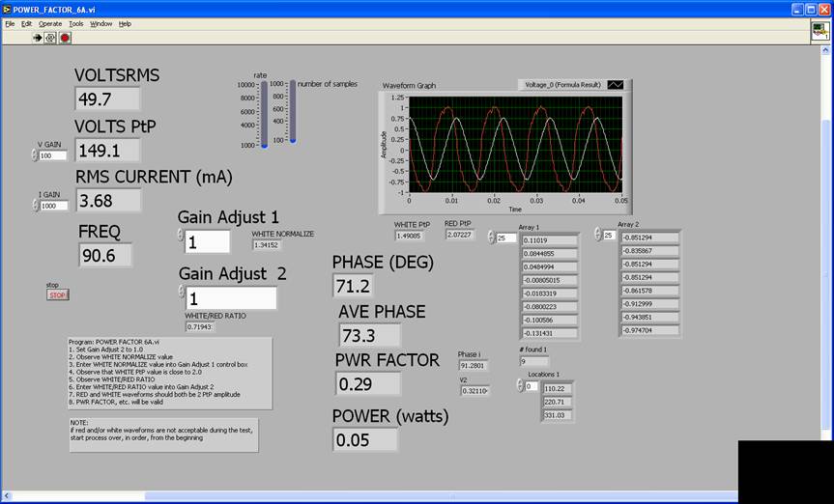Click the POWER (watts) value 0.05
This screenshot has width=834, height=504.
tap(365, 439)
